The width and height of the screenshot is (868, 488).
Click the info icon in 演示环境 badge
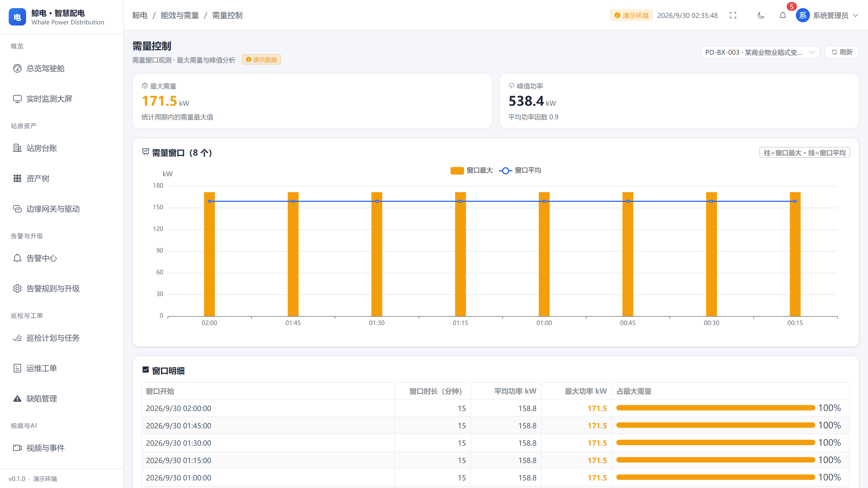pos(617,15)
